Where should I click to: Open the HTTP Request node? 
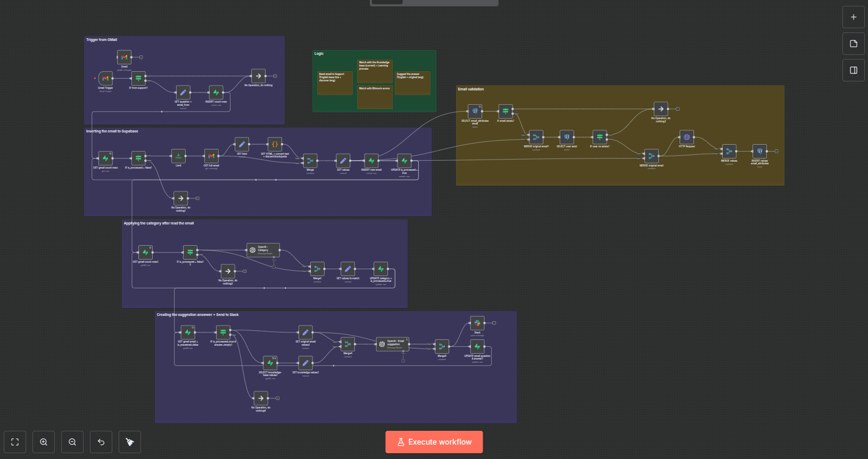pyautogui.click(x=687, y=137)
